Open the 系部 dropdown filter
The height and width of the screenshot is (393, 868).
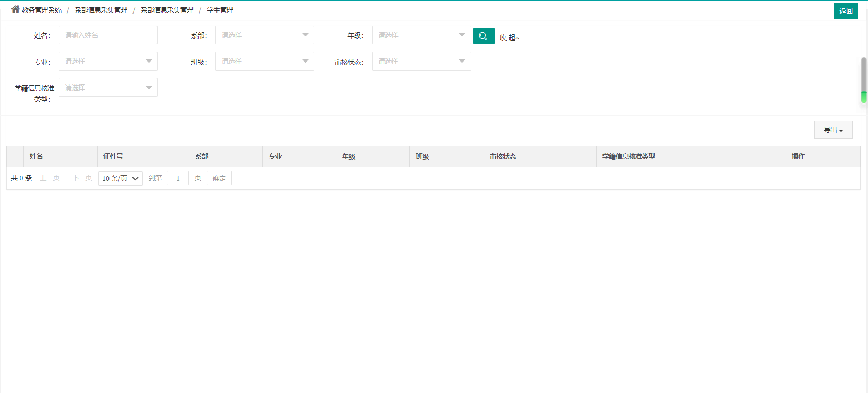click(264, 35)
